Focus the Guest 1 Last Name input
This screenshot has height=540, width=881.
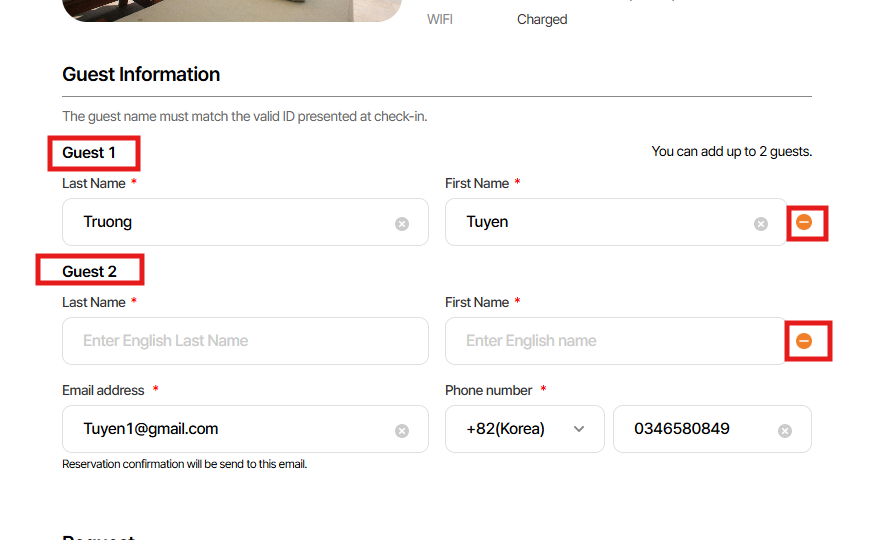click(230, 222)
